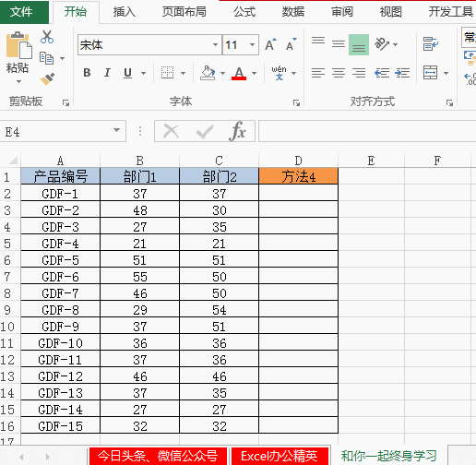Screen dimensions: 476x465
Task: Decrease indent icon
Action: point(382,73)
